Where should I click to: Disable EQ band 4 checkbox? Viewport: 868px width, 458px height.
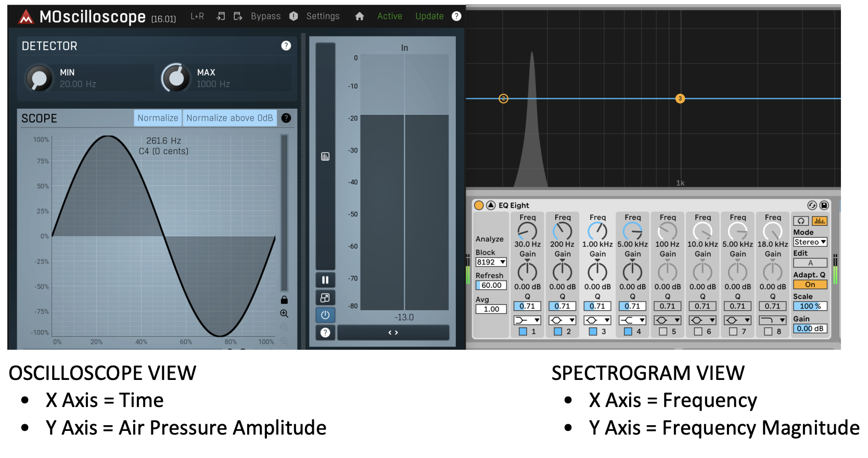pyautogui.click(x=628, y=332)
